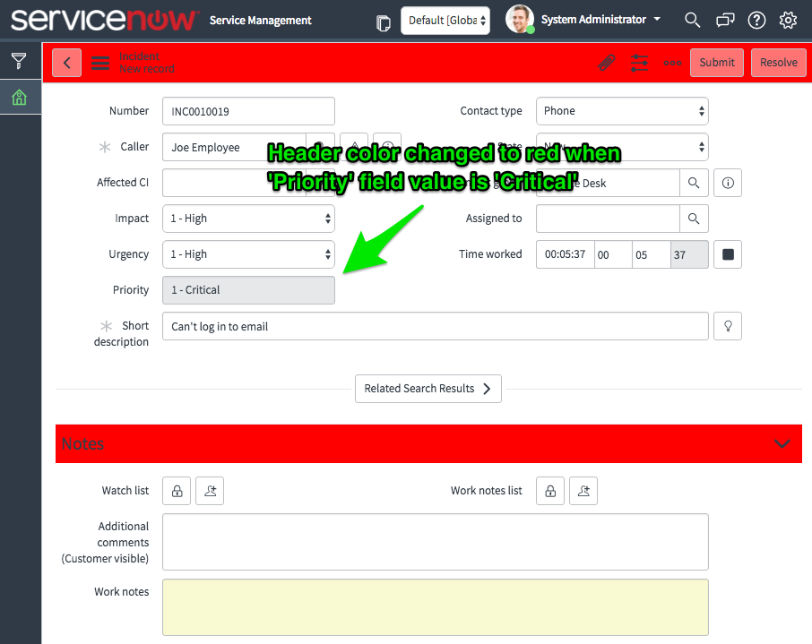The width and height of the screenshot is (812, 644).
Task: Open the Contact type dropdown
Action: click(622, 111)
